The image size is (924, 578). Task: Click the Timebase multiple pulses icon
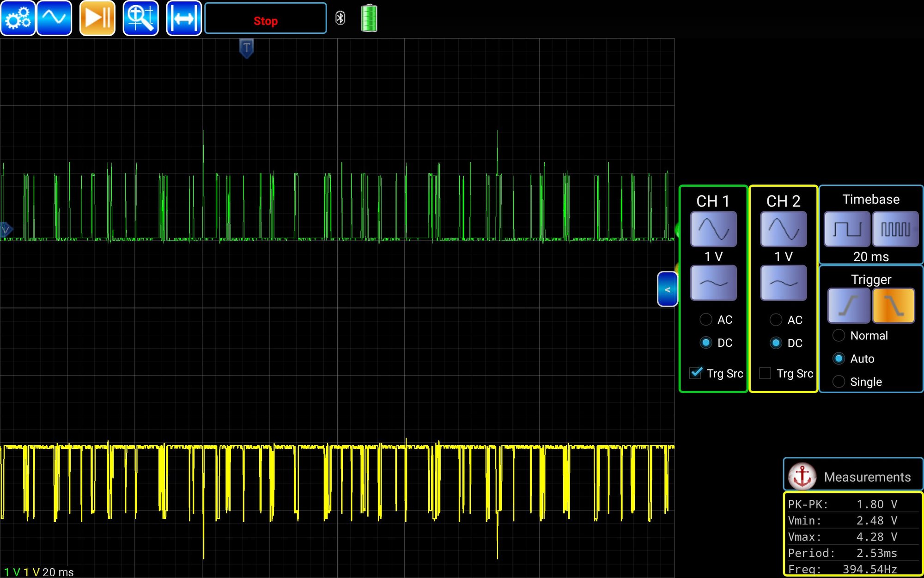click(895, 229)
